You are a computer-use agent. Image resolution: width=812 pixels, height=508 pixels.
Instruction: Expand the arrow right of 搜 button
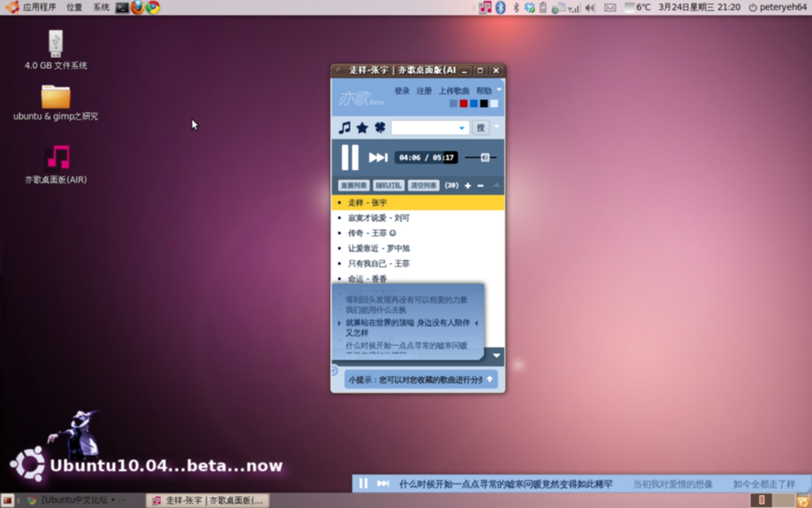tap(497, 127)
